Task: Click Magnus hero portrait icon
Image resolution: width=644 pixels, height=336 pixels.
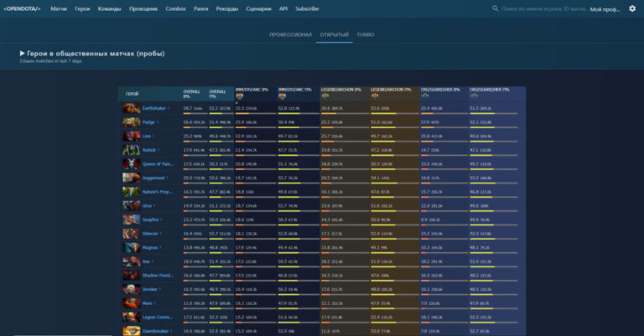Action: (x=131, y=247)
